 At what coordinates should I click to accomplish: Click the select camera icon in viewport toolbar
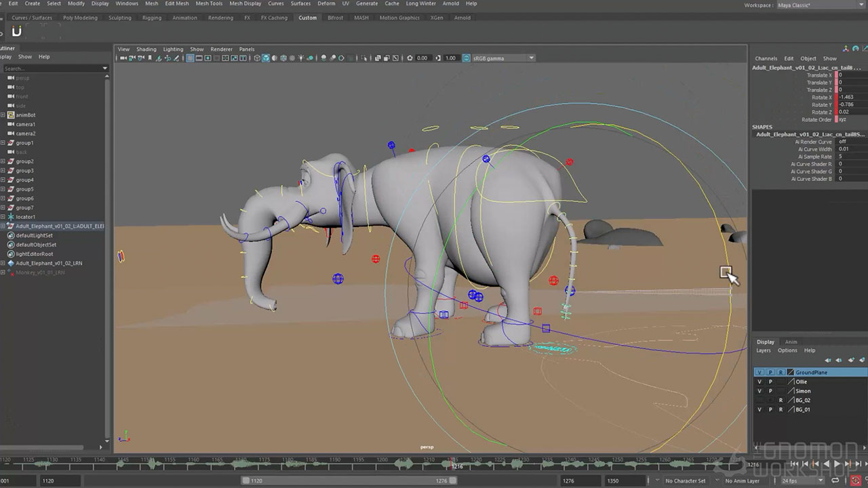click(x=123, y=58)
